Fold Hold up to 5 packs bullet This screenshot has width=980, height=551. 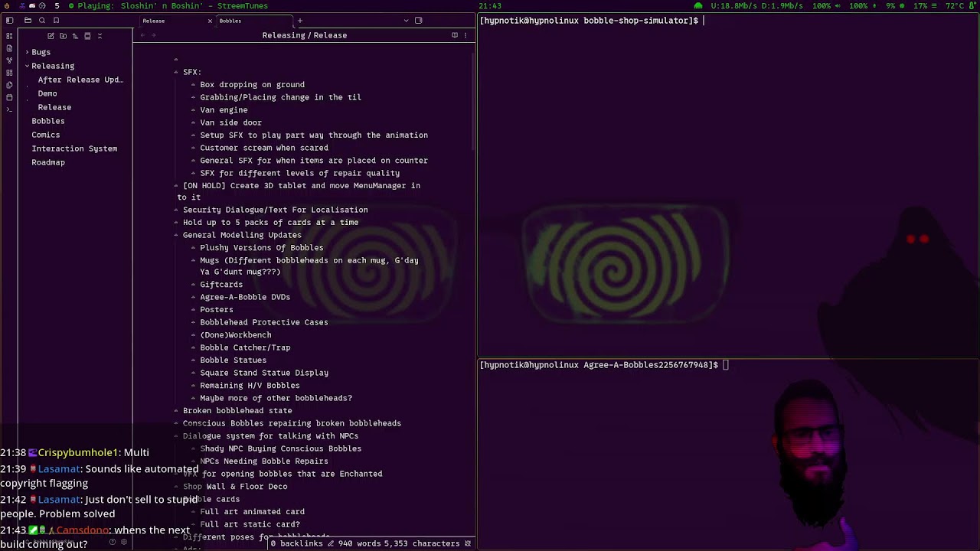[x=176, y=222]
